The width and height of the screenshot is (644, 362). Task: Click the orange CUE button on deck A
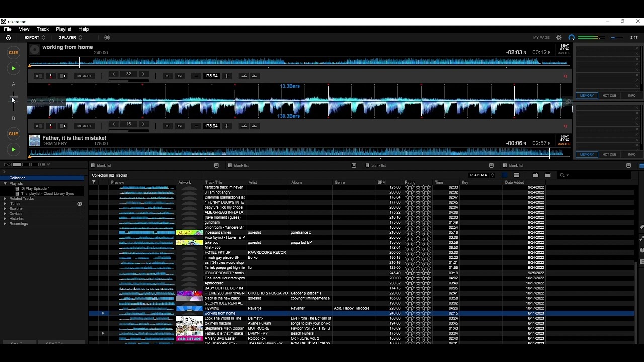pos(13,52)
